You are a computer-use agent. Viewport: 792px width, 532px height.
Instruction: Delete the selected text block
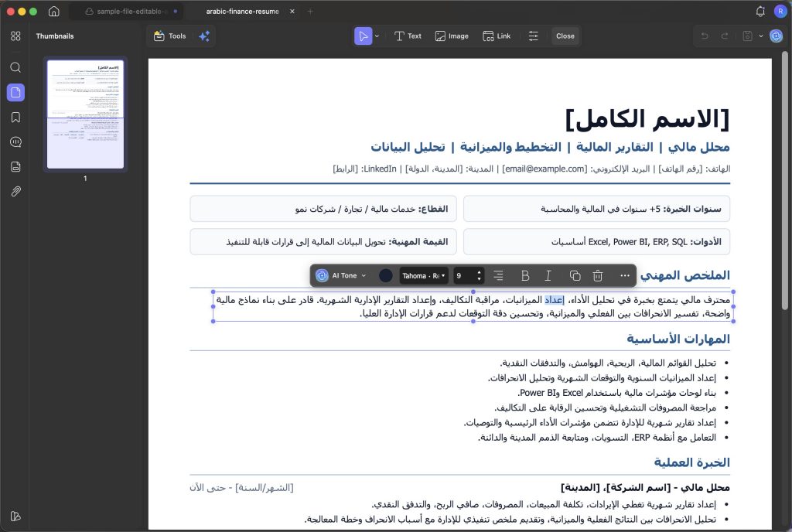click(598, 275)
